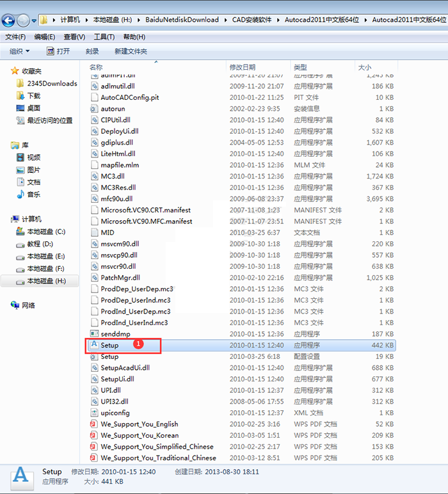Select the MID text document
The image size is (448, 494).
(102, 232)
